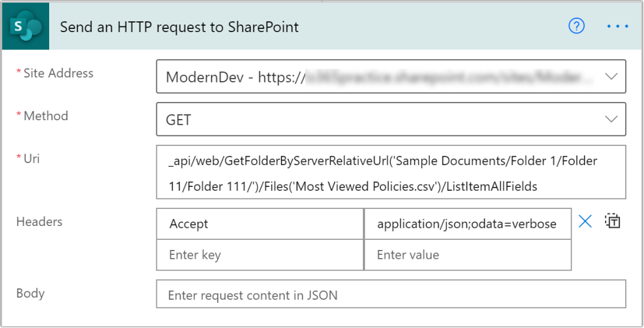Image resolution: width=644 pixels, height=328 pixels.
Task: Click the Body field label
Action: [x=30, y=293]
